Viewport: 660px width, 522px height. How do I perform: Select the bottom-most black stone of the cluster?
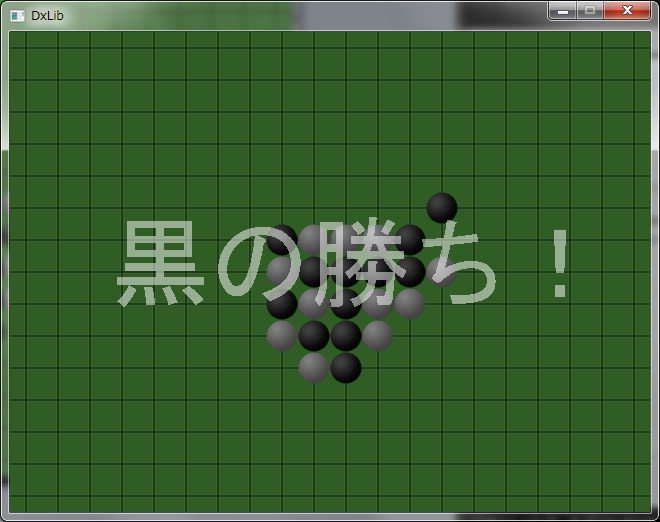(x=346, y=368)
